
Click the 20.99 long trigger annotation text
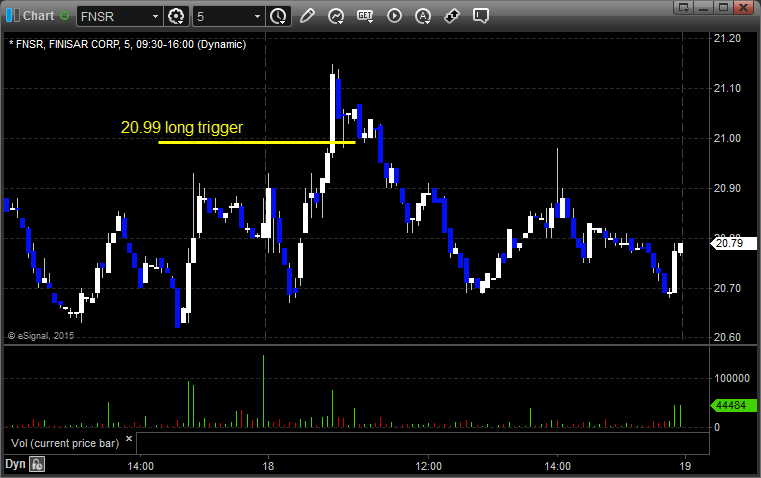(x=182, y=127)
